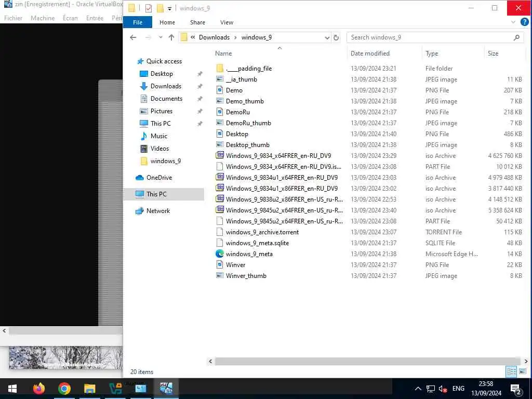Select highlighted This PC in navigation pane
The width and height of the screenshot is (532, 399).
point(164,194)
